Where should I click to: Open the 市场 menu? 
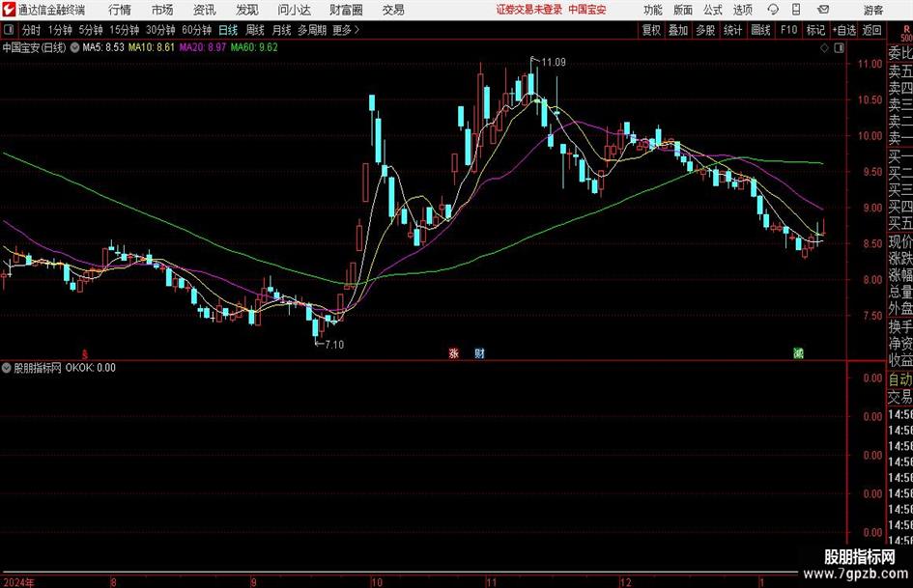162,10
